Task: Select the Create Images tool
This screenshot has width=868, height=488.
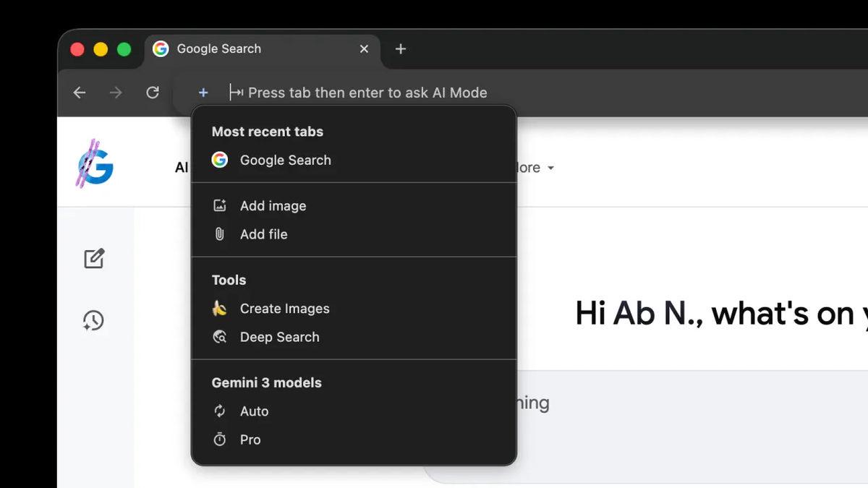Action: tap(284, 308)
